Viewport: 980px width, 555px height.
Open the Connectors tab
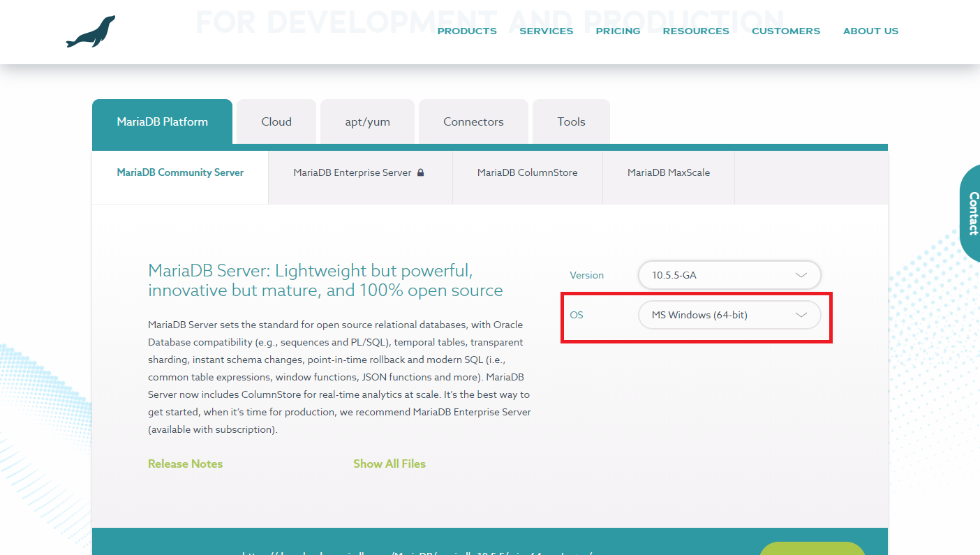tap(473, 121)
